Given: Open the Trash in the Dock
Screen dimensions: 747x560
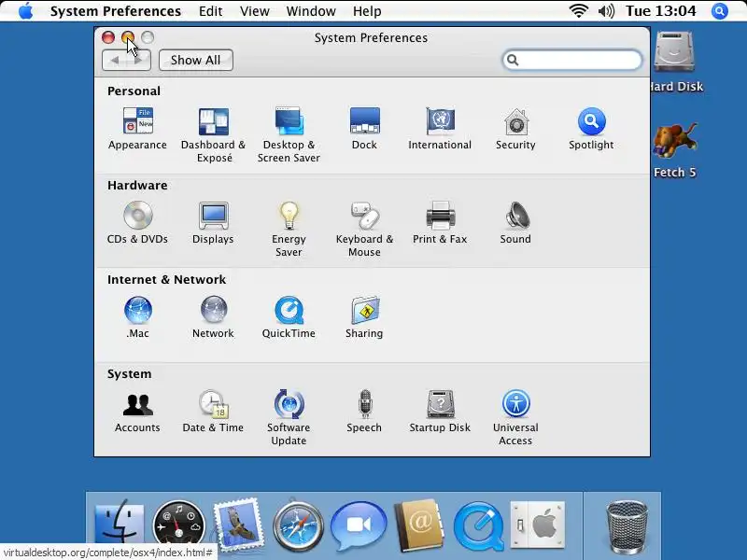Looking at the screenshot, I should click(627, 526).
